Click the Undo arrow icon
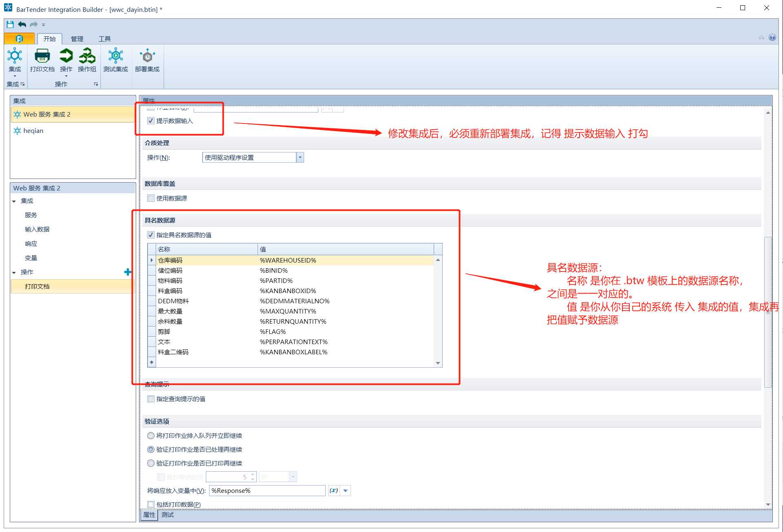The image size is (783, 532). point(22,24)
